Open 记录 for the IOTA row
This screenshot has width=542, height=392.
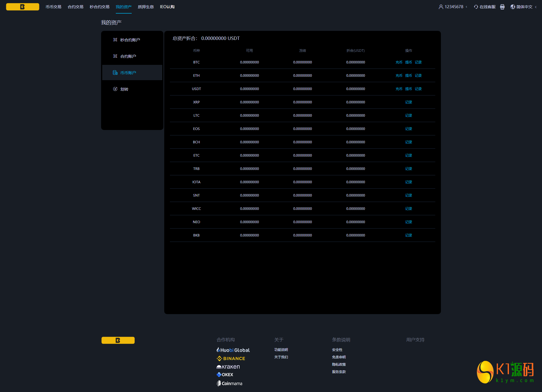coord(409,182)
